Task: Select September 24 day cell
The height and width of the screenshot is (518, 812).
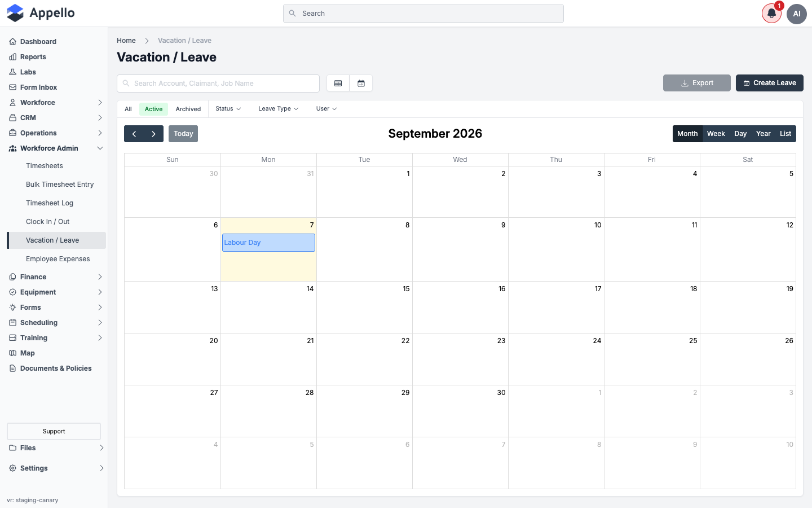Action: [556, 359]
